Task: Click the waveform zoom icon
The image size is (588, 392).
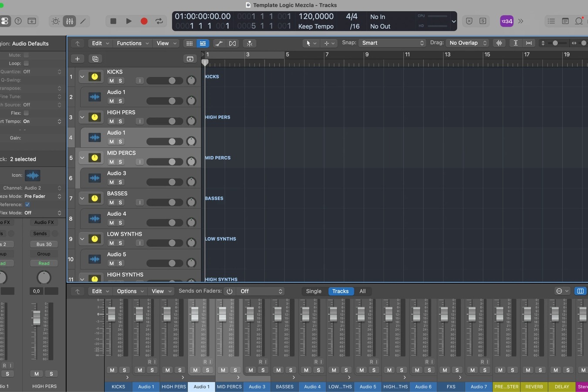Action: [499, 43]
